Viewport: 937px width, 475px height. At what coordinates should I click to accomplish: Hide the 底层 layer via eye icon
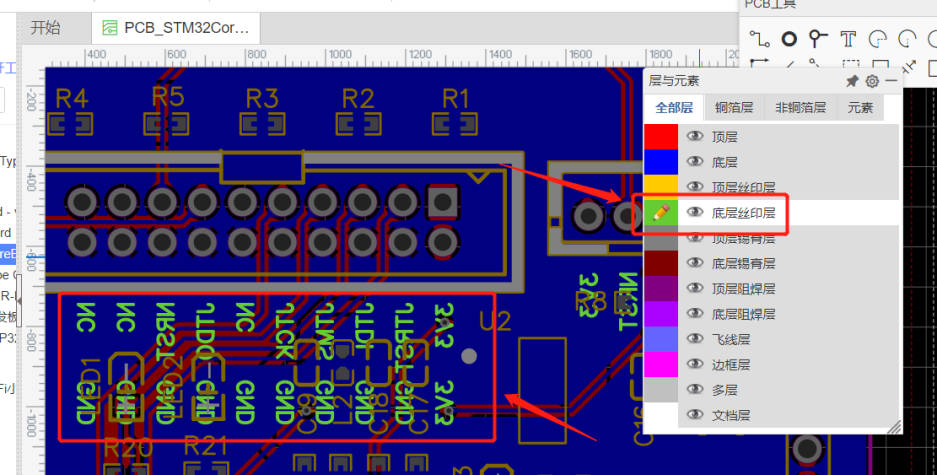[695, 162]
